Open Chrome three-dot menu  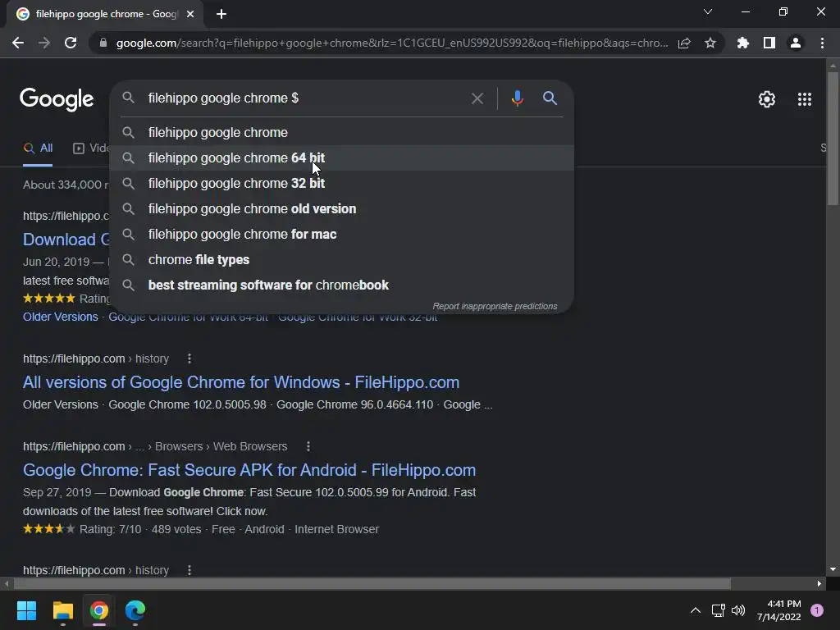[x=822, y=43]
